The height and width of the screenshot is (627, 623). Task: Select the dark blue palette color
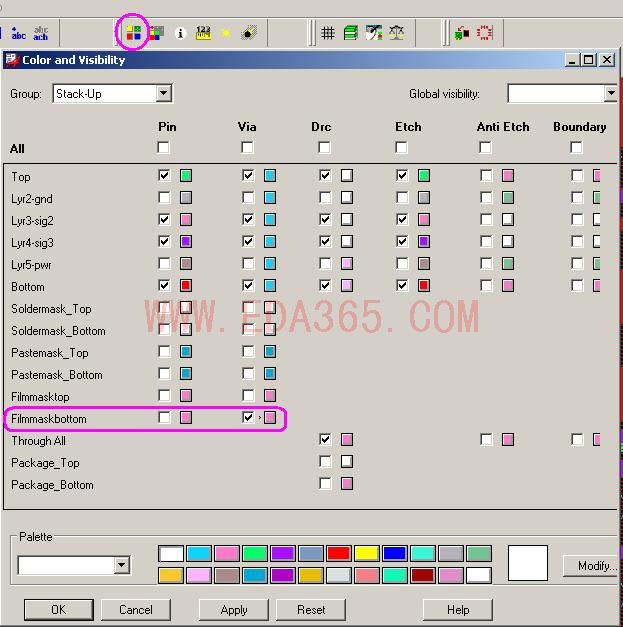click(x=395, y=554)
